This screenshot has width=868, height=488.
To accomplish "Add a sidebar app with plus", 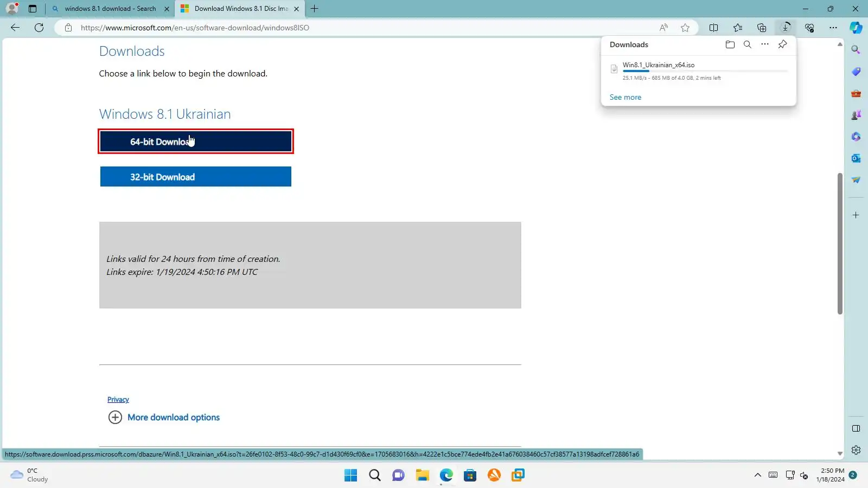I will click(856, 215).
